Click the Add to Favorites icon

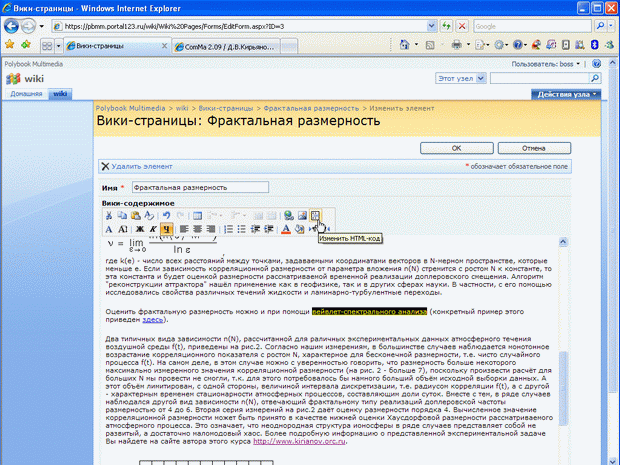tap(26, 45)
